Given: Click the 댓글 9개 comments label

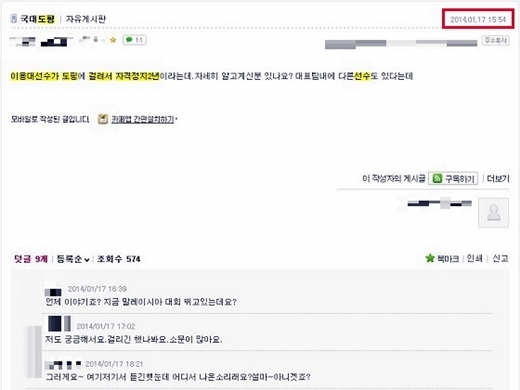Looking at the screenshot, I should 31,259.
